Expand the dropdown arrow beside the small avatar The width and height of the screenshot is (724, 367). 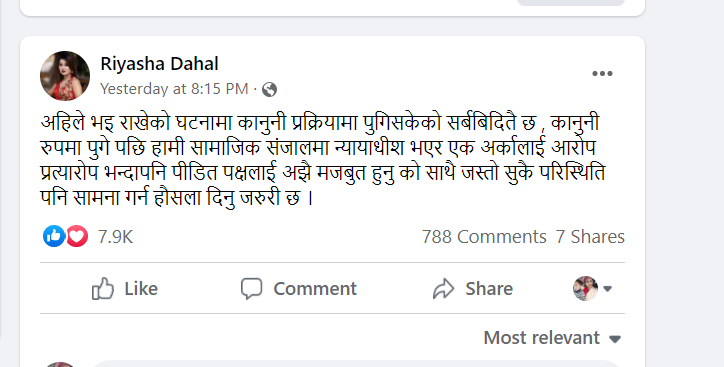(x=608, y=289)
